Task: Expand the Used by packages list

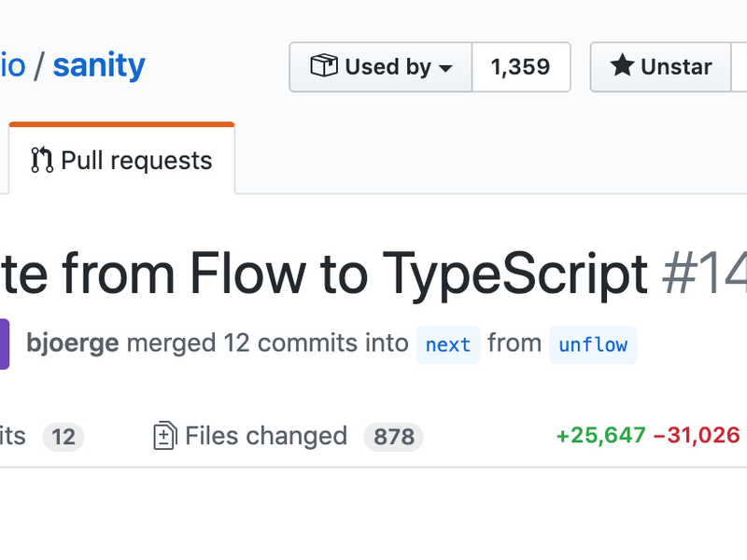Action: click(381, 66)
